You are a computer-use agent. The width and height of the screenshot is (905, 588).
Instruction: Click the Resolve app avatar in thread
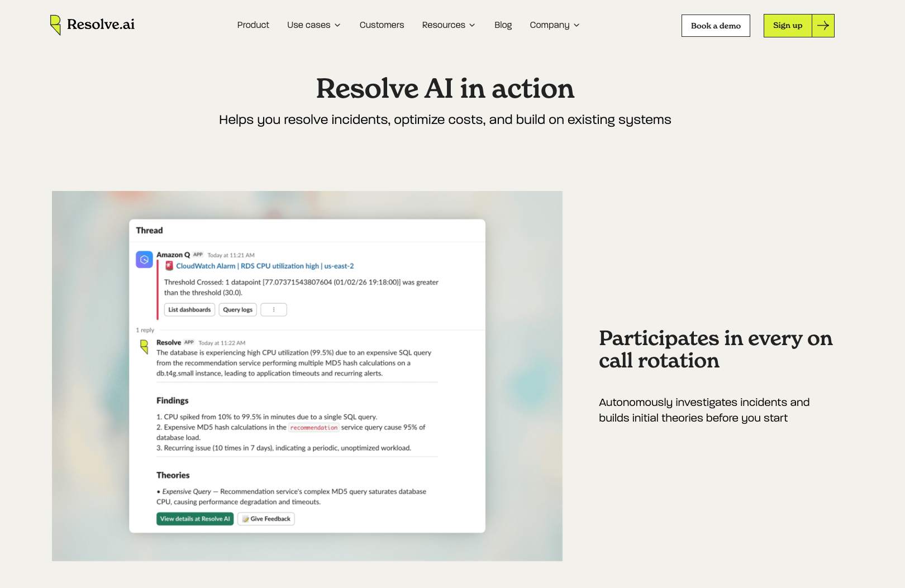144,347
